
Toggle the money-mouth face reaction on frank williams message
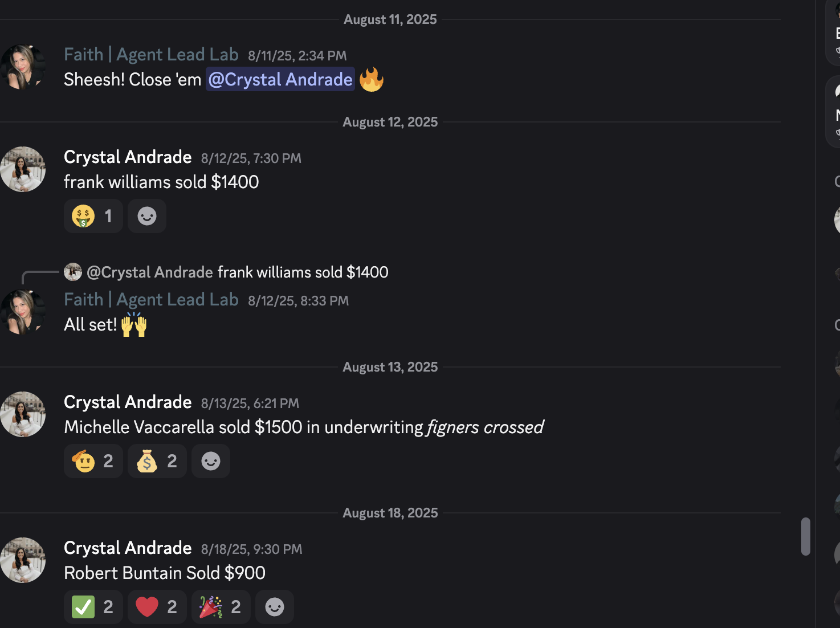coord(93,216)
